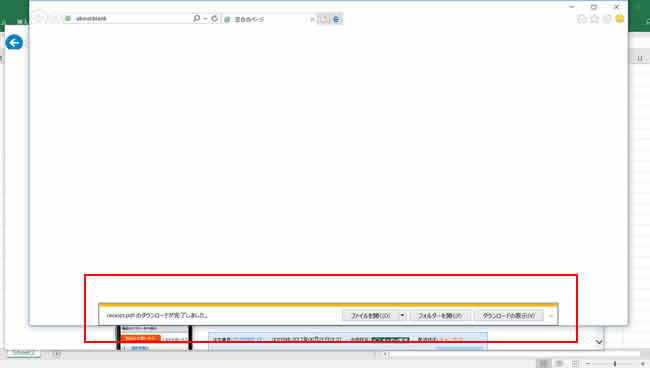Expand the Excel formula bar chevron
This screenshot has height=368, width=650.
[x=599, y=342]
